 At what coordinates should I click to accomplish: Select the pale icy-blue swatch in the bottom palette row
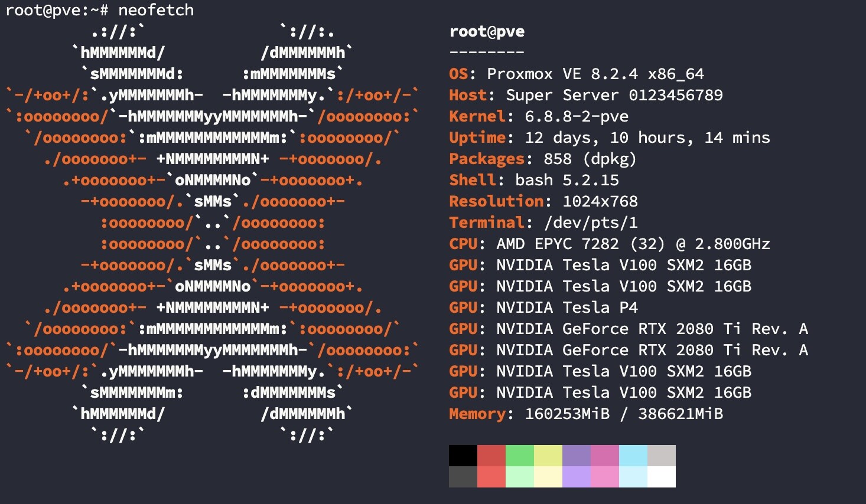pyautogui.click(x=633, y=477)
